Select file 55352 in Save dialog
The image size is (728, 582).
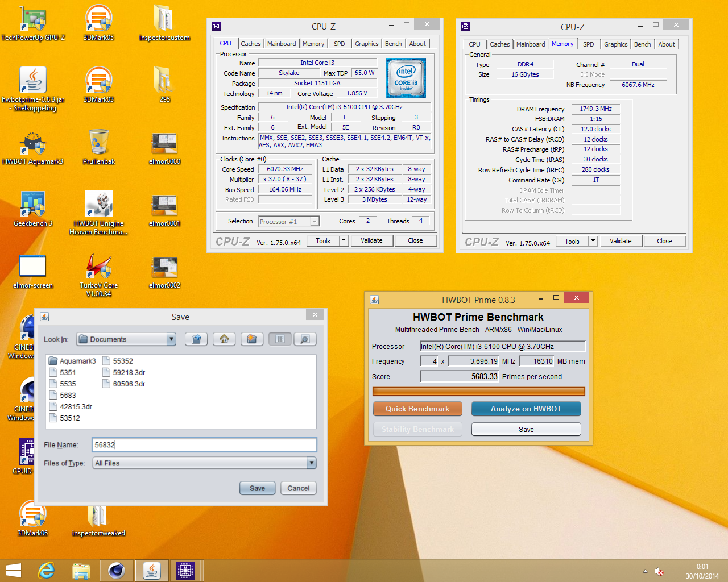pyautogui.click(x=118, y=361)
